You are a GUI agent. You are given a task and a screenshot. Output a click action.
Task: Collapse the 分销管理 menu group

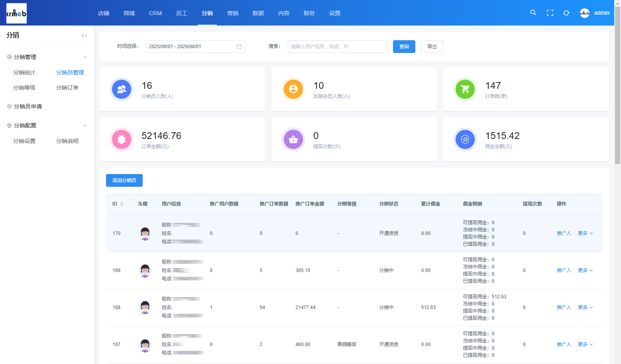[85, 57]
